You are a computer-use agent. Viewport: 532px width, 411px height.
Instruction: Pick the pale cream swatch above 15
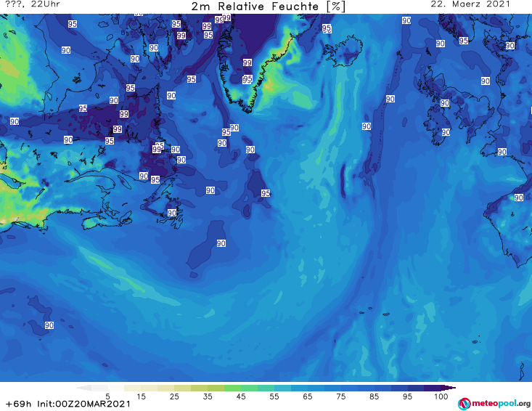coord(133,388)
